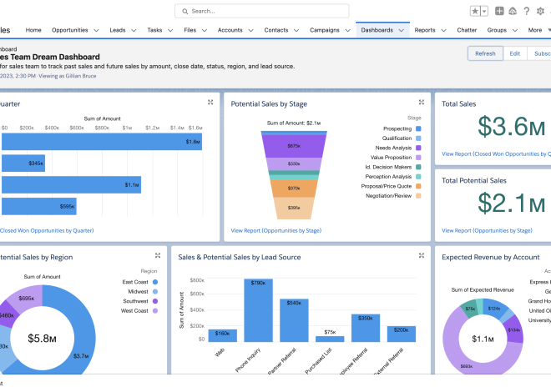The width and height of the screenshot is (551, 392).
Task: Click the Negotiation/Review legend swatch
Action: [x=418, y=196]
